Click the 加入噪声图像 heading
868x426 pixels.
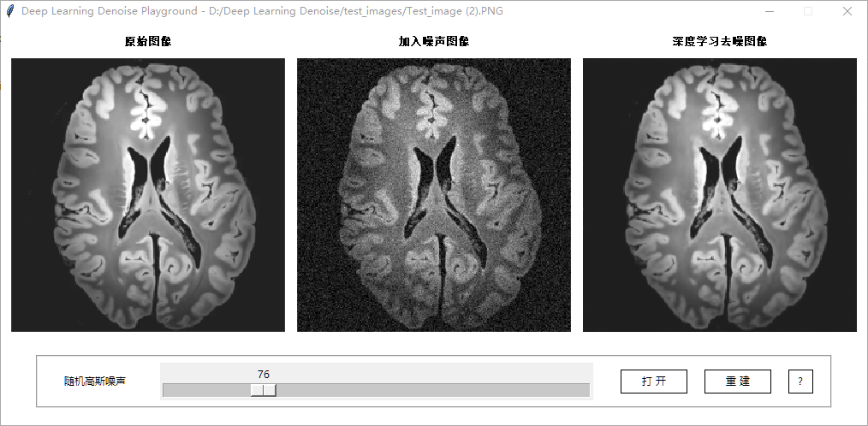click(434, 42)
